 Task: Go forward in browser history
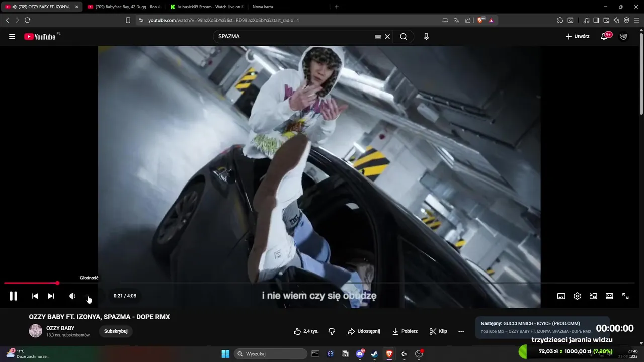pyautogui.click(x=17, y=20)
